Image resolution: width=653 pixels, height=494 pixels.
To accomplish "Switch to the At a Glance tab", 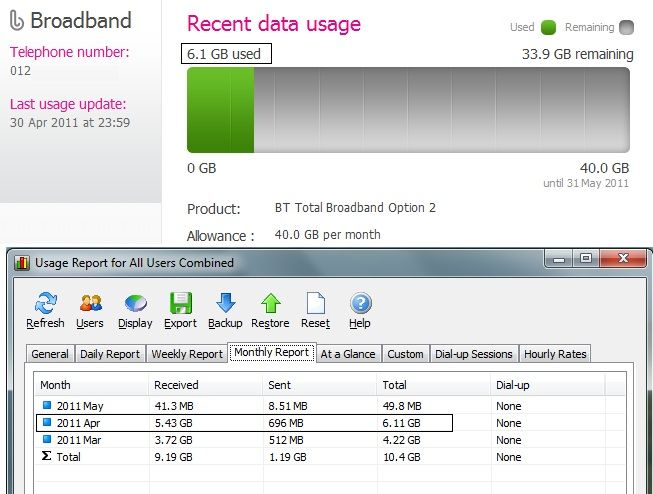I will 348,354.
